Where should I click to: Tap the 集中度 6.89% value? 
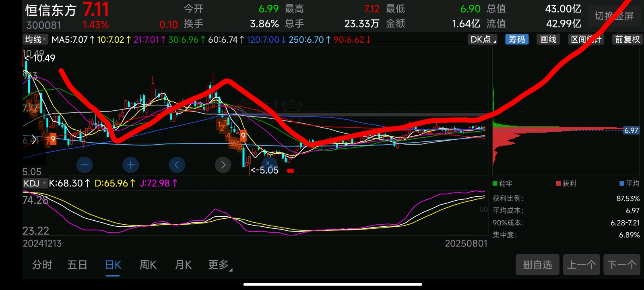point(629,235)
